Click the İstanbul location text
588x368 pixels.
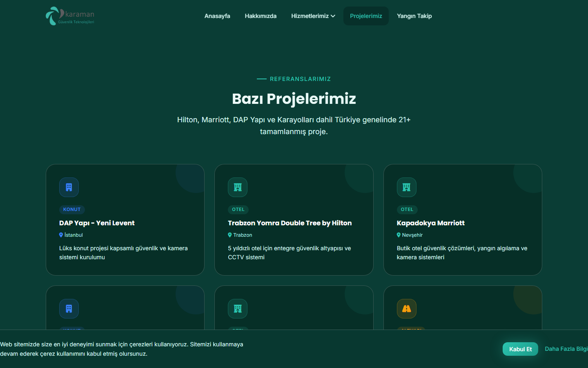pos(73,235)
